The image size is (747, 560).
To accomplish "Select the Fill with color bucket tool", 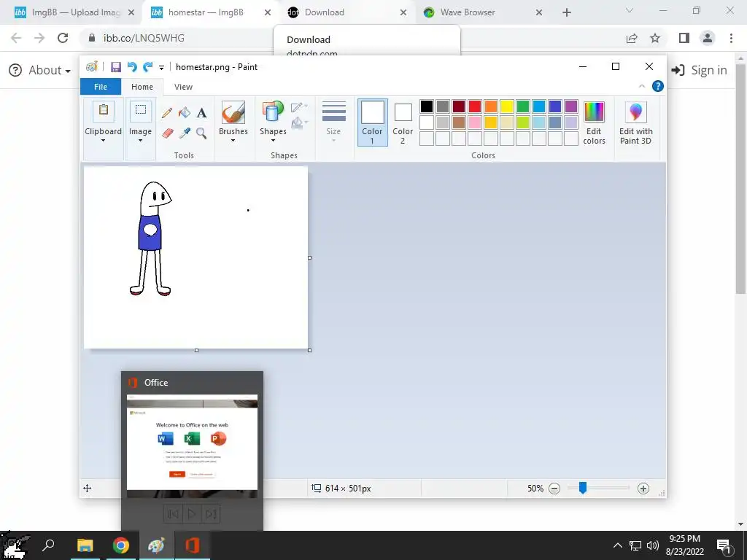I will point(185,113).
